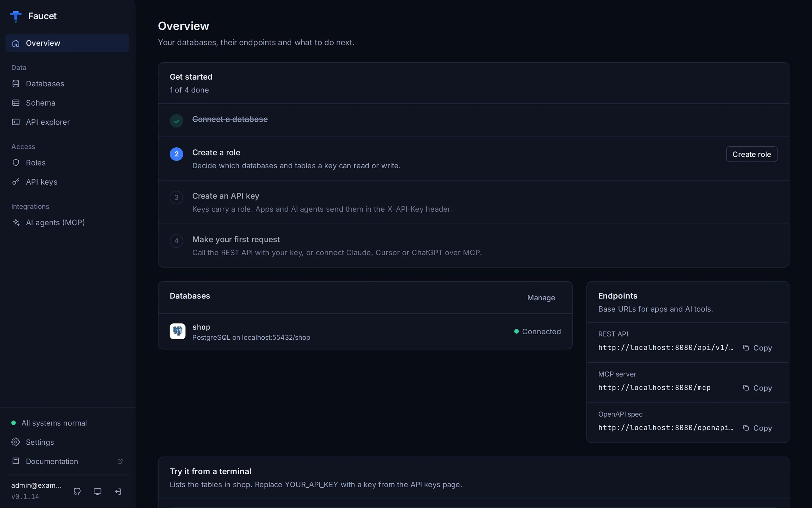Open the Schema page
Screen dimensions: 812x508
coord(67,103)
